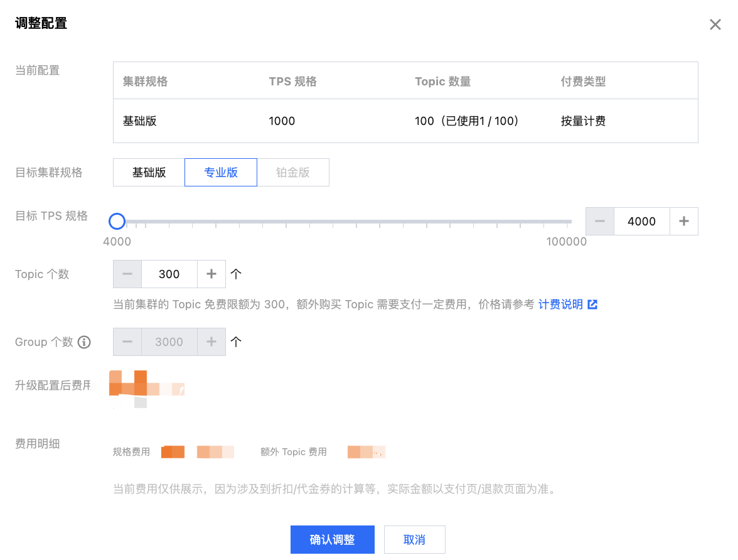This screenshot has width=738, height=560.
Task: Increase Topic count with plus button
Action: pyautogui.click(x=211, y=274)
